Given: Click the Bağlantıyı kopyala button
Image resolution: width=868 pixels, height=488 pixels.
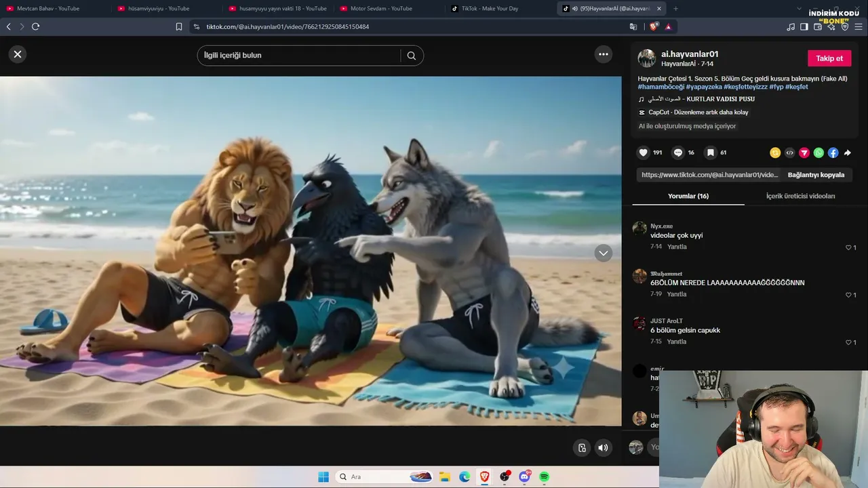Looking at the screenshot, I should (x=816, y=175).
